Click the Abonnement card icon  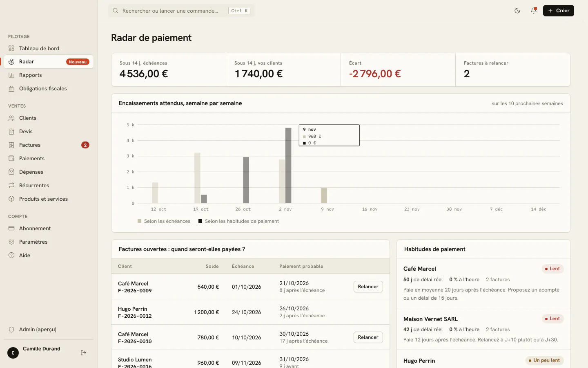pyautogui.click(x=11, y=229)
